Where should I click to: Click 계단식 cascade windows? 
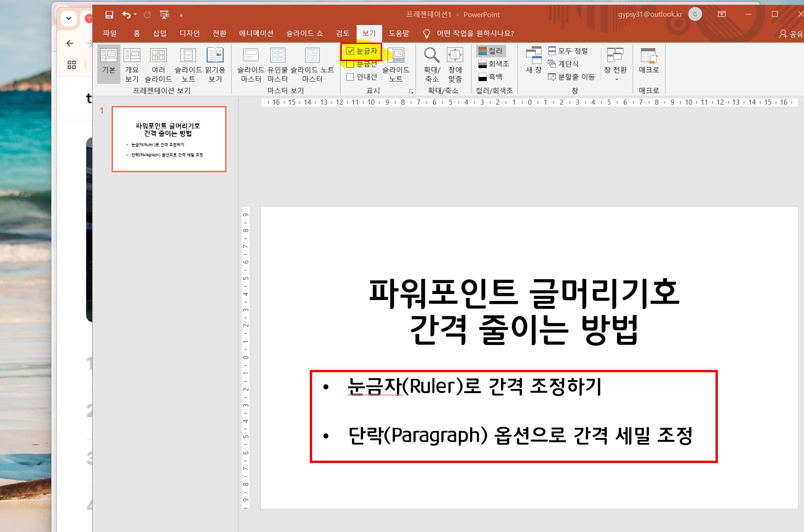(x=563, y=64)
